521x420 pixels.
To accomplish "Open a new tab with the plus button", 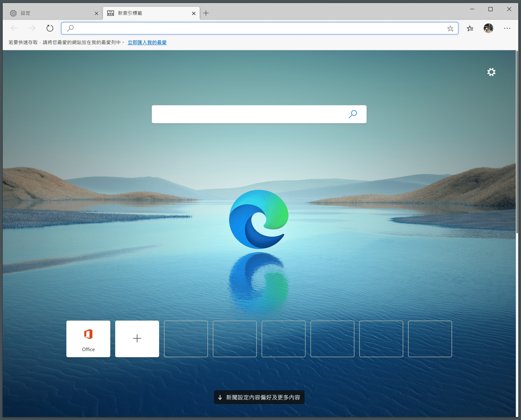I will [x=206, y=13].
